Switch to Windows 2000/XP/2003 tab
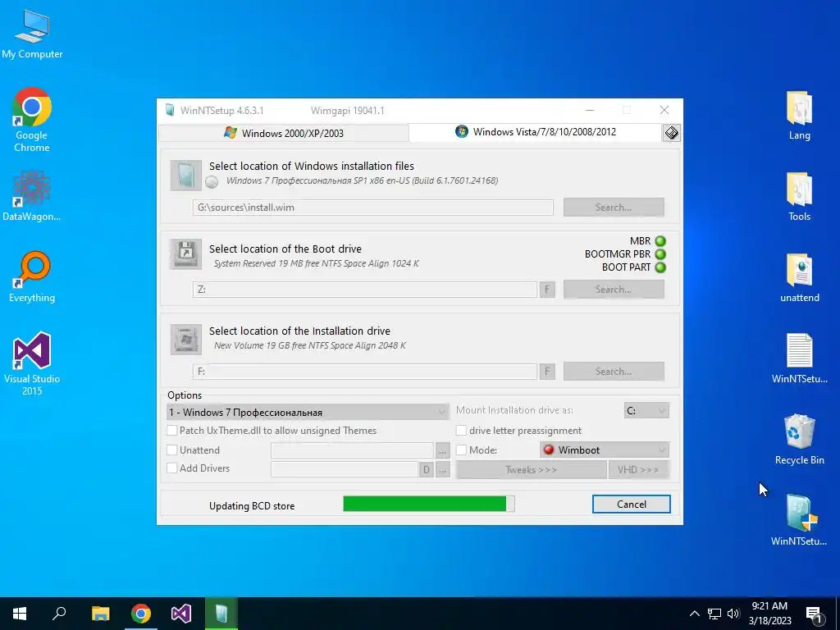The width and height of the screenshot is (840, 630). click(x=284, y=133)
